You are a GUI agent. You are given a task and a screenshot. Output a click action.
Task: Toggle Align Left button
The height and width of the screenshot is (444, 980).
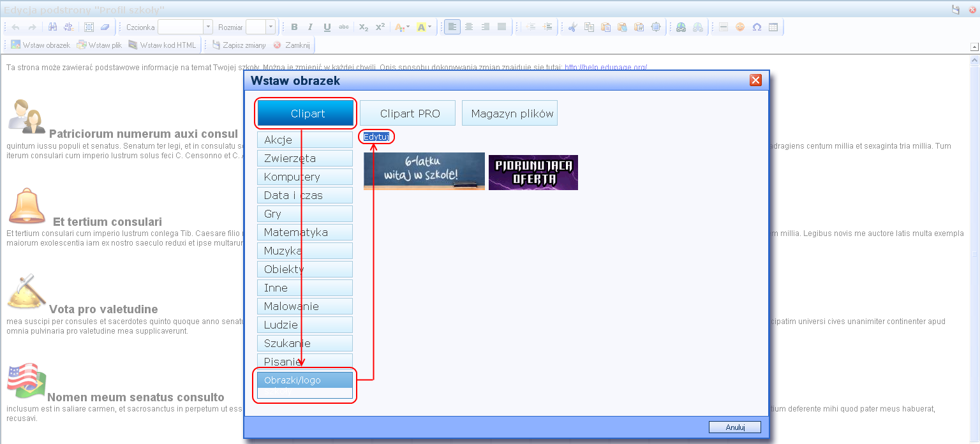click(452, 27)
